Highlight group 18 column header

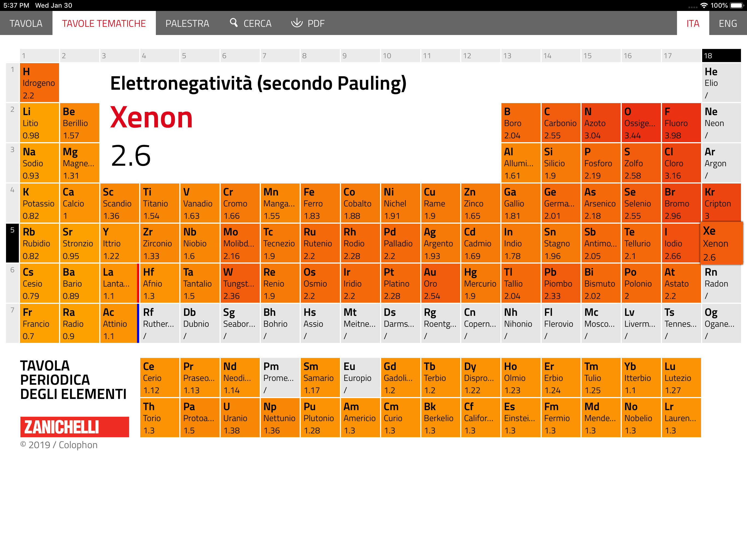(x=721, y=56)
